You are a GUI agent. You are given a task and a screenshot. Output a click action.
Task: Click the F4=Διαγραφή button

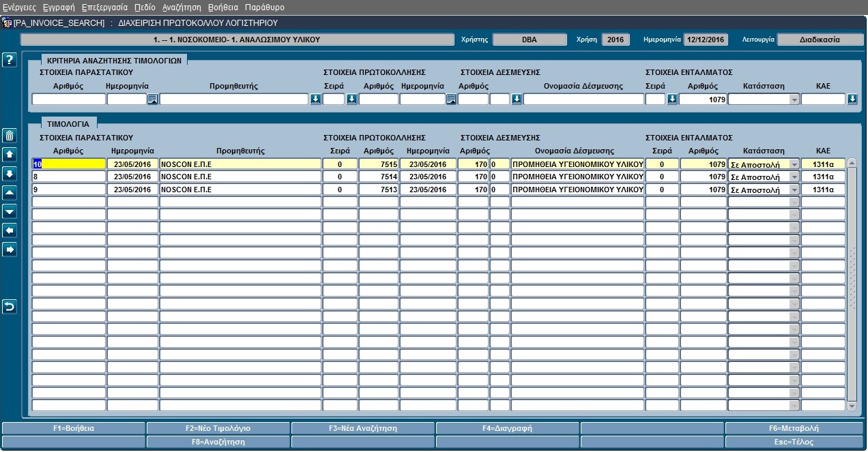coord(508,429)
